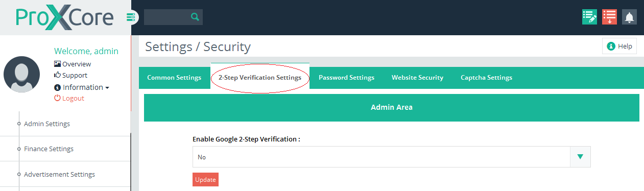Open the Website Security tab
The image size is (644, 191).
[x=417, y=78]
